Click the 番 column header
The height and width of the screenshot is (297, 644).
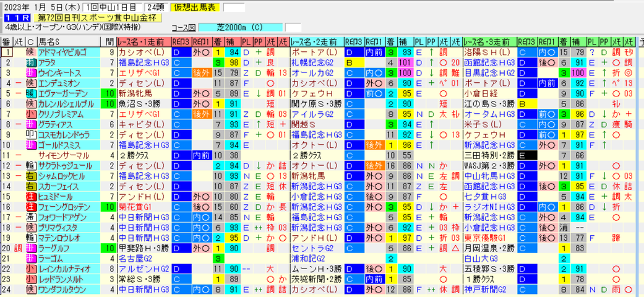point(7,41)
